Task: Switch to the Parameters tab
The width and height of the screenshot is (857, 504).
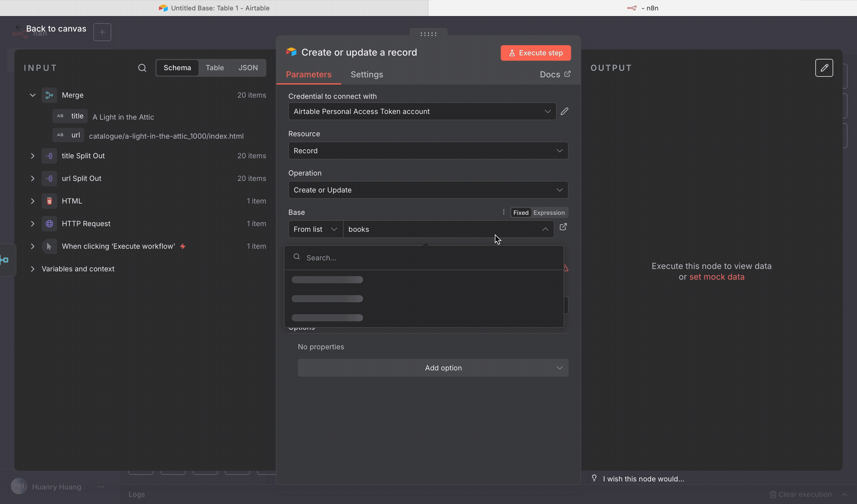Action: [309, 74]
